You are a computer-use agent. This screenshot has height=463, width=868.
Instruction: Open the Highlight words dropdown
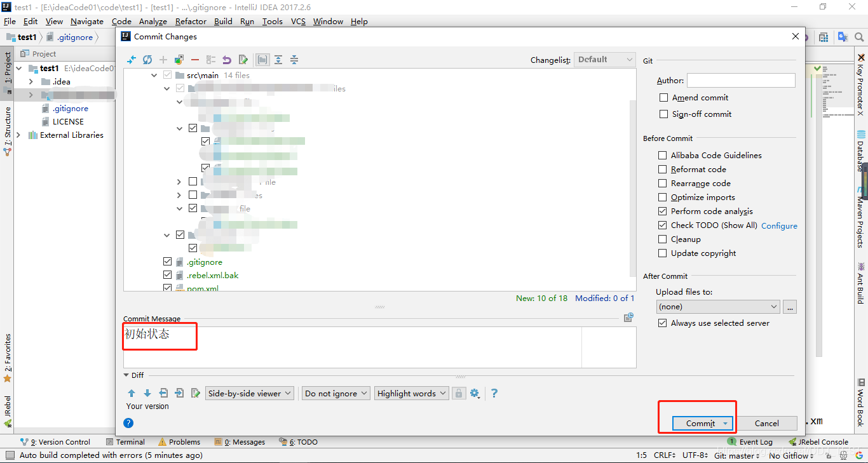[x=412, y=394]
